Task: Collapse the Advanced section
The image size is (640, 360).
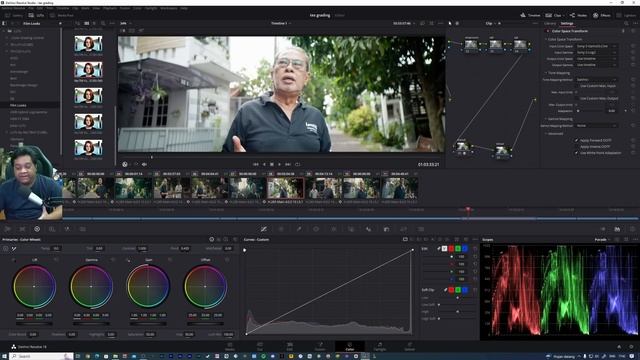Action: 546,134
